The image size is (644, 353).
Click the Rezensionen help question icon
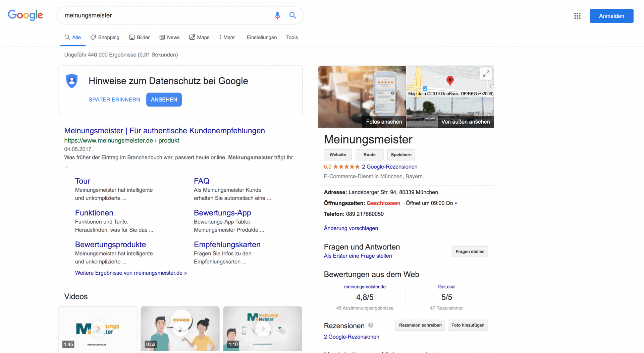coord(371,325)
